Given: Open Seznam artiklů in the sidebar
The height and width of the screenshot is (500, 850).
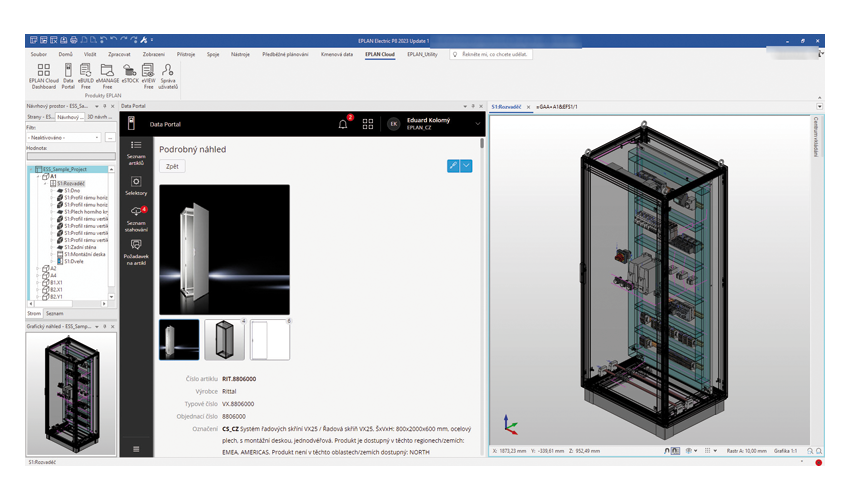Looking at the screenshot, I should [136, 152].
